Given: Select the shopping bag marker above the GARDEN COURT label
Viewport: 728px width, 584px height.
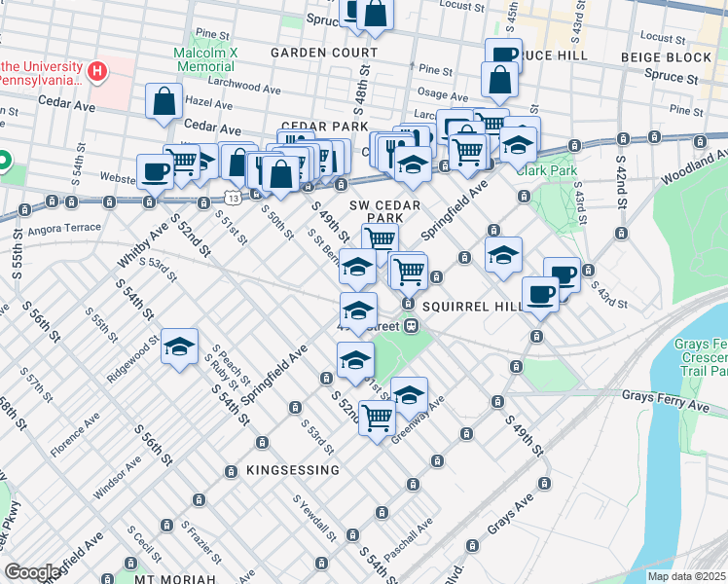Looking at the screenshot, I should pyautogui.click(x=375, y=14).
